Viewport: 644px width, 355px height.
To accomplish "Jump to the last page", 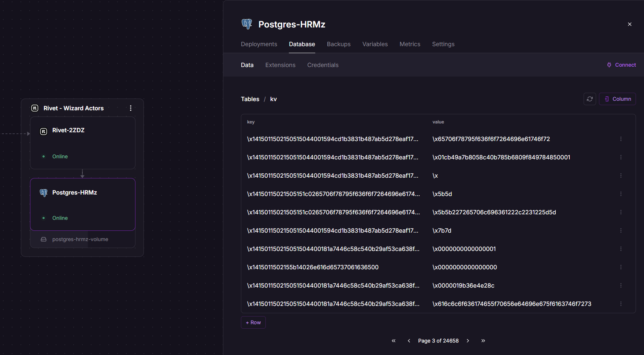I will point(483,341).
